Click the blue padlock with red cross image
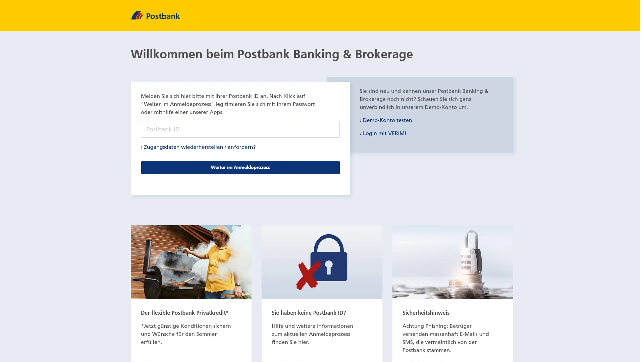The width and height of the screenshot is (644, 362). pos(322,262)
